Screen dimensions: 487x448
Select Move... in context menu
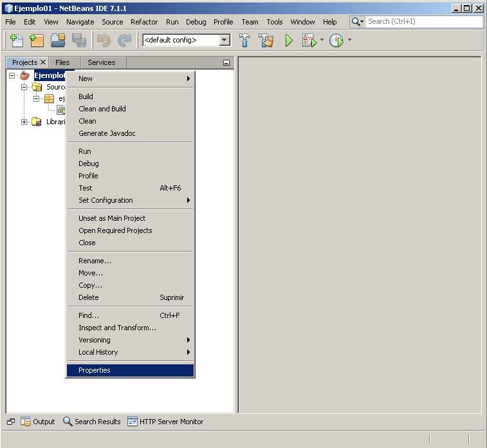coord(130,273)
